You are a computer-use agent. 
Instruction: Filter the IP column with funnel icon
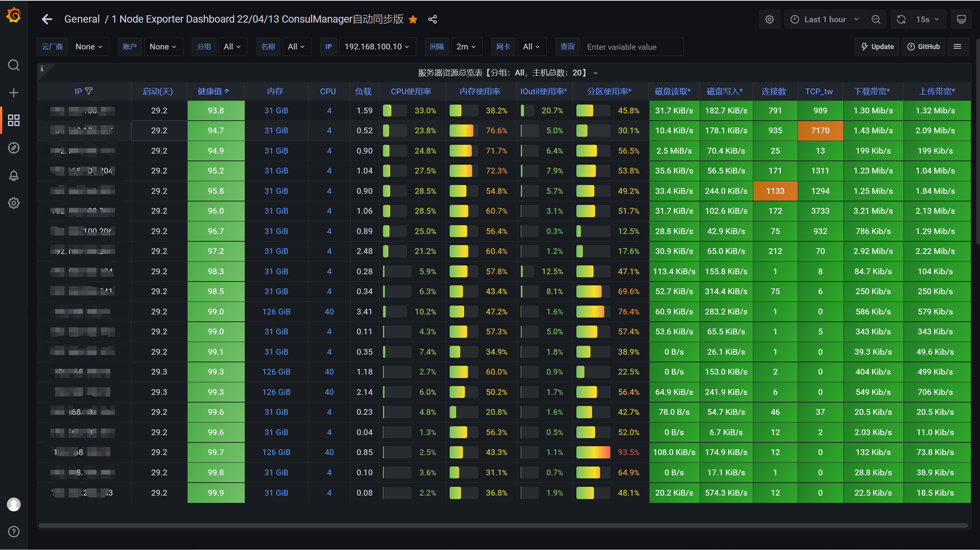(x=89, y=91)
